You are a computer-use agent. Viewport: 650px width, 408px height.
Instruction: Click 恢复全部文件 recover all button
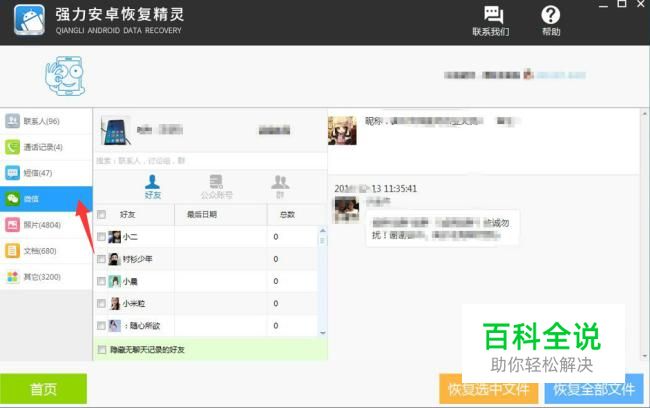point(594,389)
